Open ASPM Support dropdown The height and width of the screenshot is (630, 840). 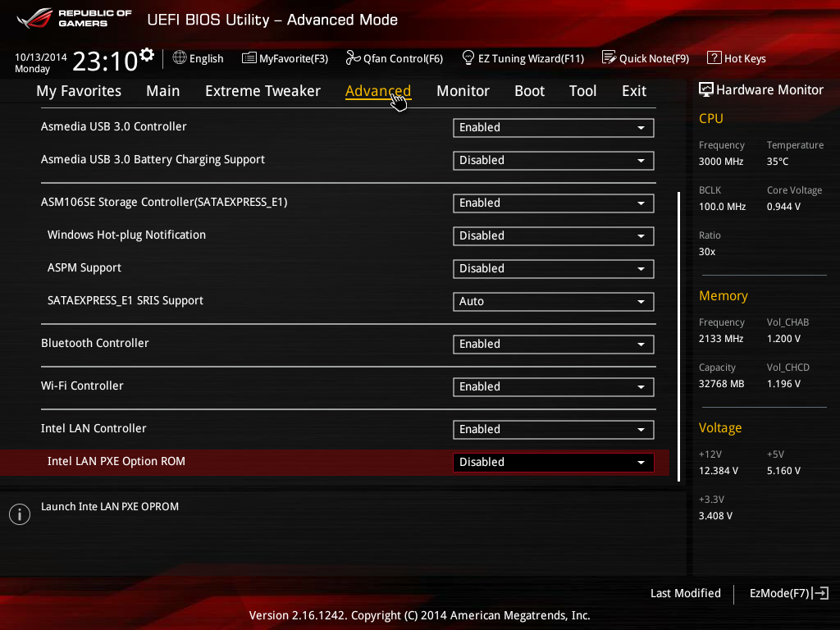[554, 268]
